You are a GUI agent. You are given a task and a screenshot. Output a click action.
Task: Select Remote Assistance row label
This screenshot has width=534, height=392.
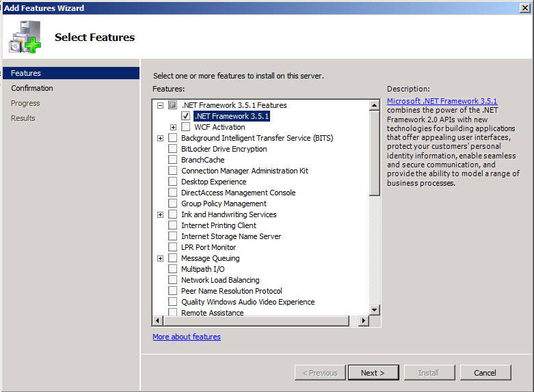click(x=213, y=312)
